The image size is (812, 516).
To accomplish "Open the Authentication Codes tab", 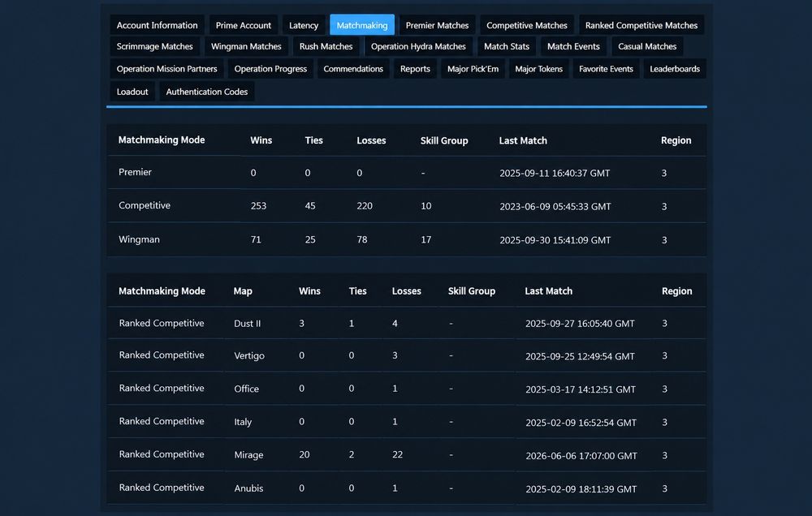I will (206, 91).
